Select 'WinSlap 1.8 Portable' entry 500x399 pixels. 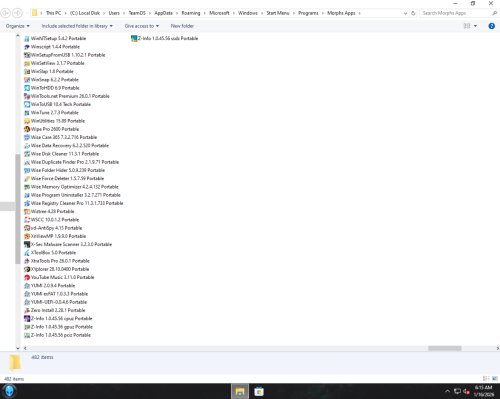tap(49, 72)
